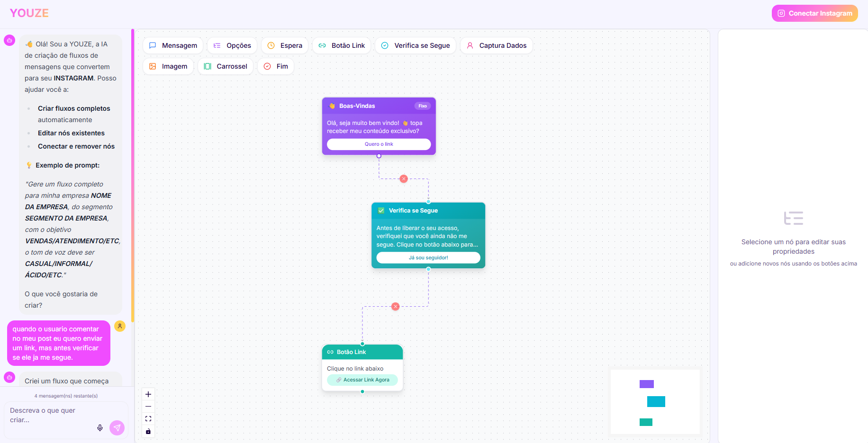
Task: Click the Já sou seguidor! button
Action: (x=428, y=257)
